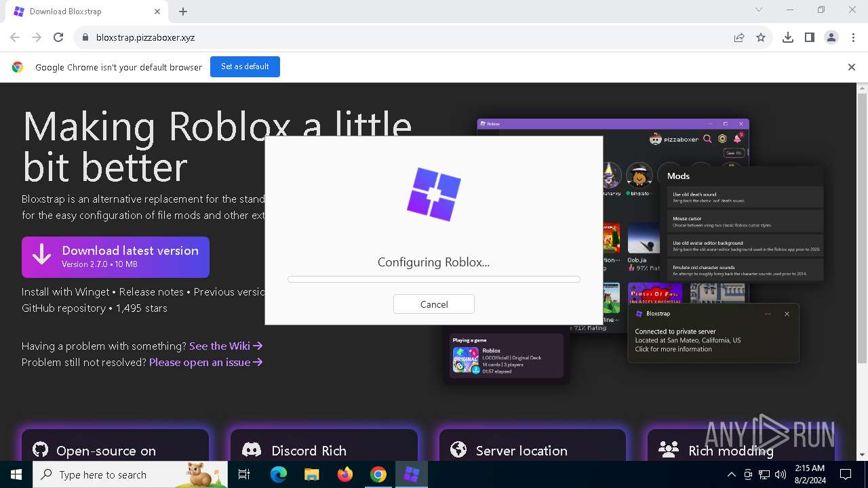Launch Firefox from taskbar
Screen dimensions: 868x488
tap(345, 474)
